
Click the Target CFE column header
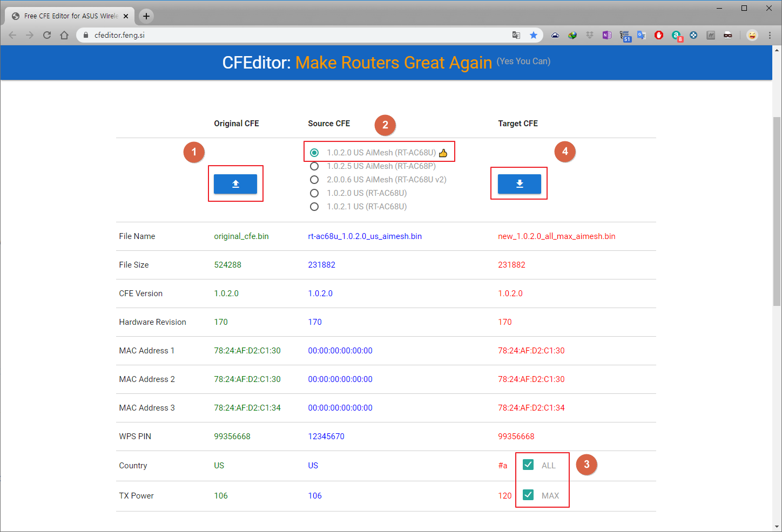(518, 124)
